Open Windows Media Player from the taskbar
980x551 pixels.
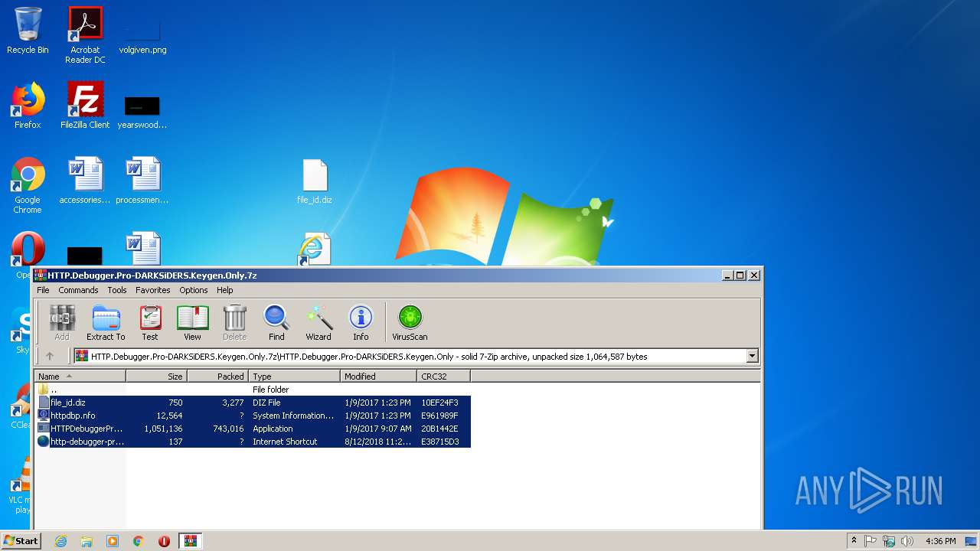113,541
